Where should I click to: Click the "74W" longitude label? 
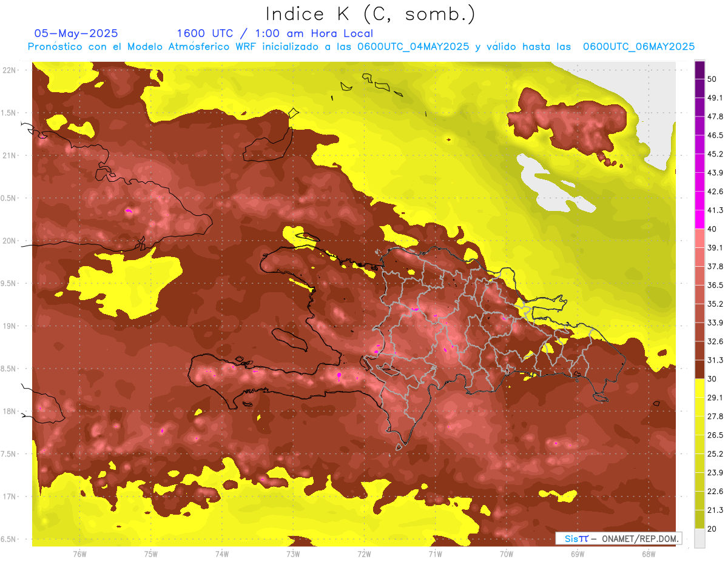click(222, 554)
